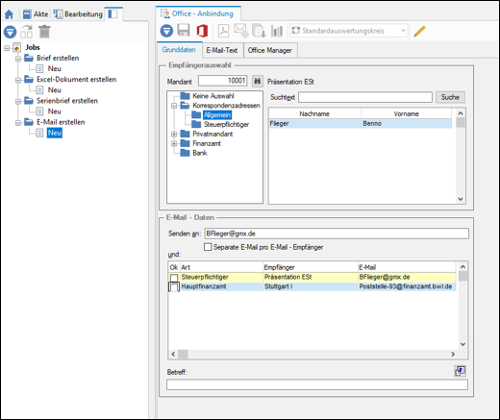Select Neu under Brief erstellen
Viewport: 500px width, 420px height.
pyautogui.click(x=54, y=69)
